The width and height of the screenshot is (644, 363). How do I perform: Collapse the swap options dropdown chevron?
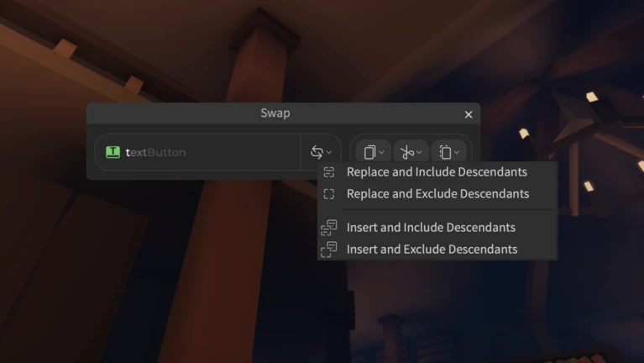pyautogui.click(x=329, y=153)
